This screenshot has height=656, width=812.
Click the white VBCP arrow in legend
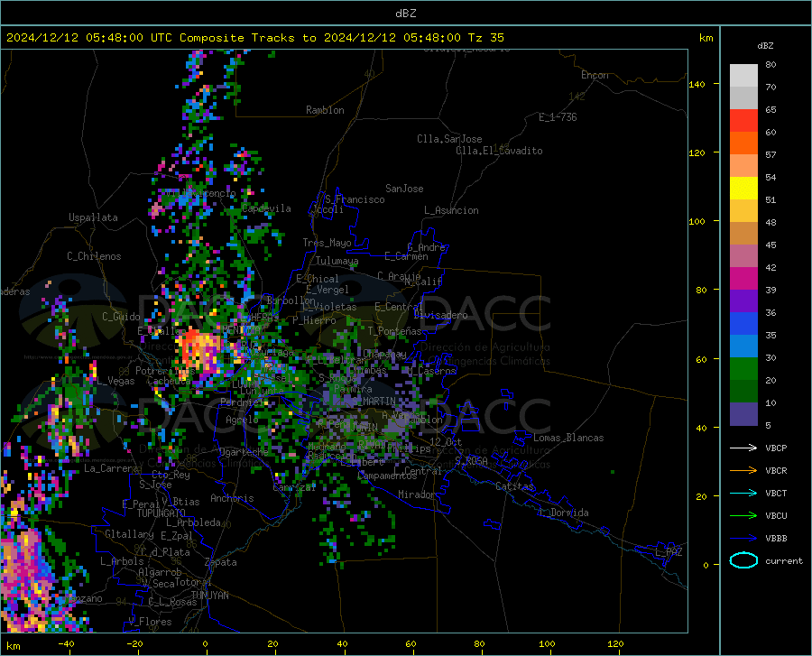743,448
